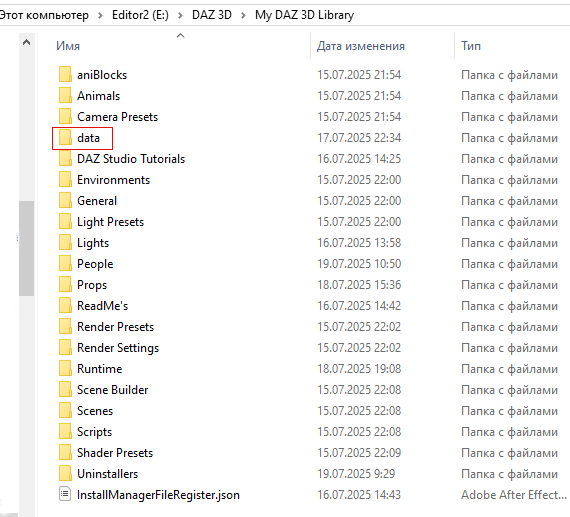Select the Props folder name

pyautogui.click(x=92, y=285)
